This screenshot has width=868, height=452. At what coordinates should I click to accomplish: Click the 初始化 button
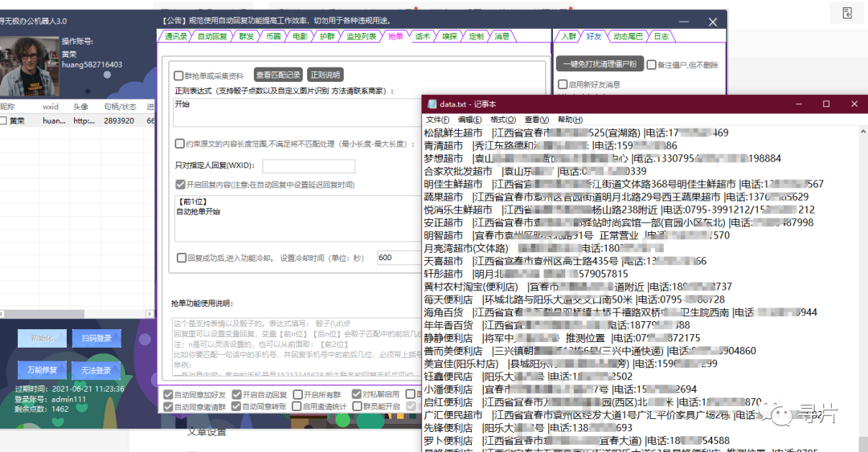click(x=42, y=338)
